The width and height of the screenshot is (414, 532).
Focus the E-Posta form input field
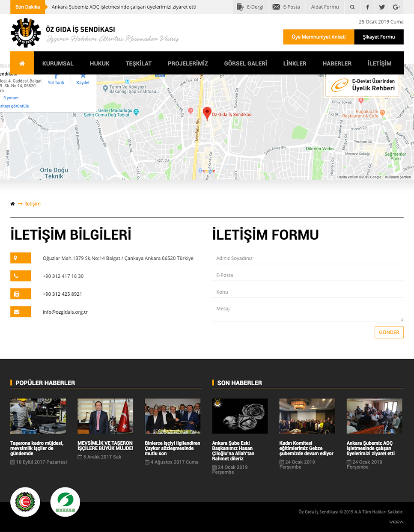[x=308, y=275]
